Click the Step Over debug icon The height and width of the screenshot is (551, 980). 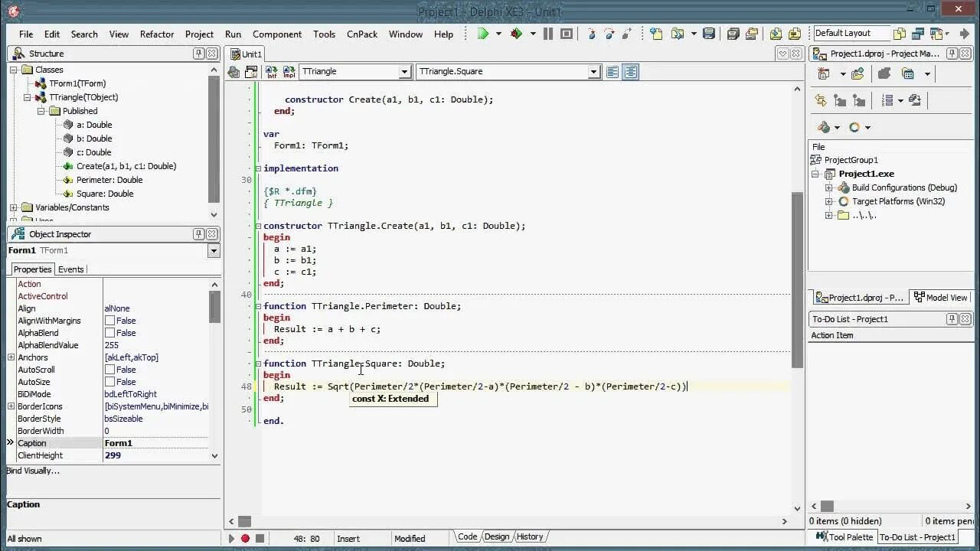coord(609,34)
